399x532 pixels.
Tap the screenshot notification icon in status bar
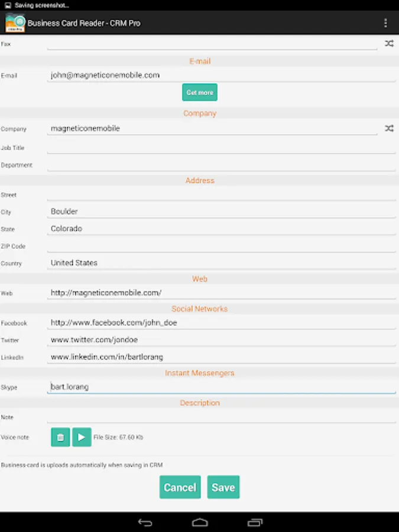click(8, 5)
